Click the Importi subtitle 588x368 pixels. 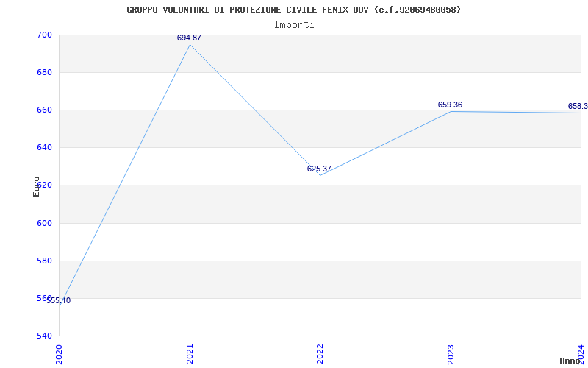(294, 25)
